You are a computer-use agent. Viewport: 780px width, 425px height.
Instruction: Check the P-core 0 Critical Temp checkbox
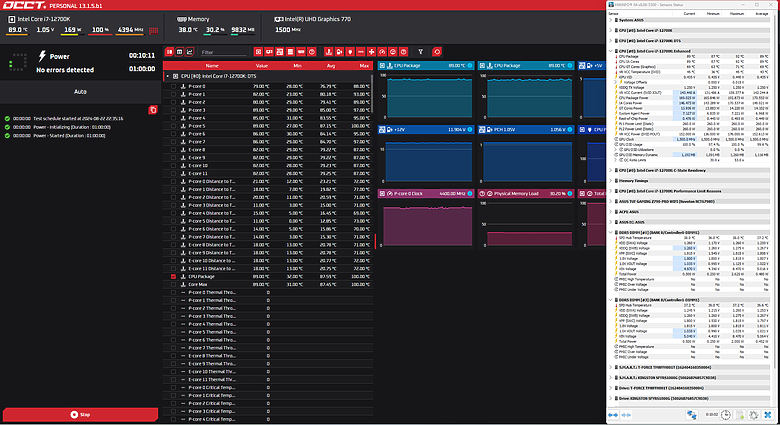tap(173, 388)
